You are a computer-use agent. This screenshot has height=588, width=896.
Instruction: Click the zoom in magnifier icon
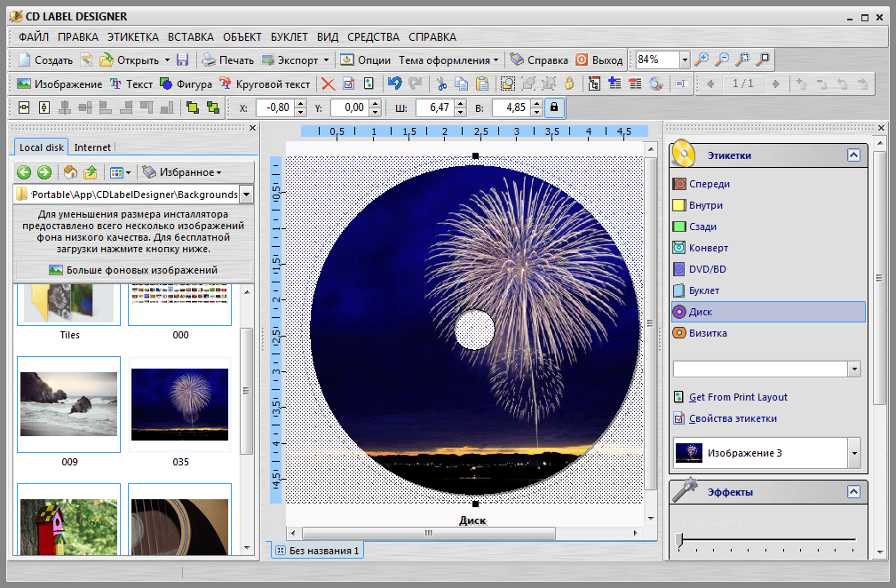702,60
